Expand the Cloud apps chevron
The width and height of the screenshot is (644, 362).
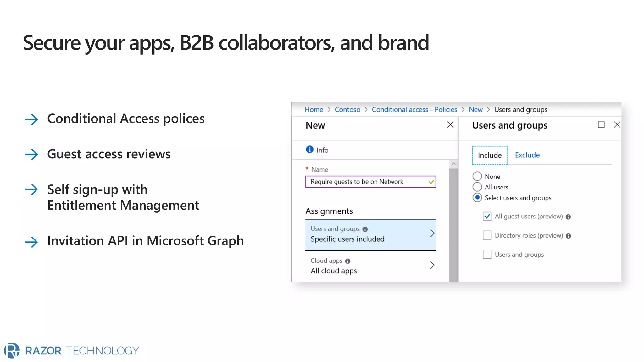pyautogui.click(x=432, y=265)
